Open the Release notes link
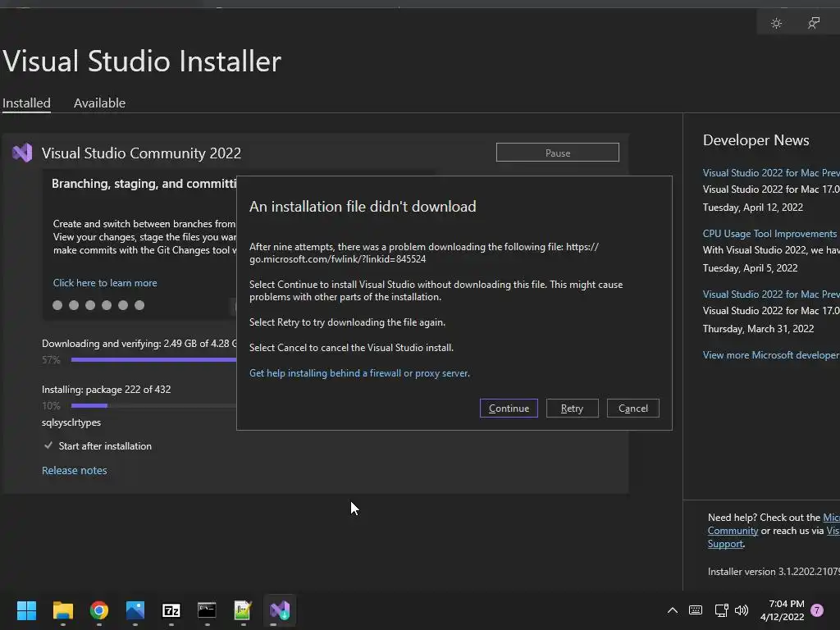Screen dimensions: 840x630 pos(75,470)
